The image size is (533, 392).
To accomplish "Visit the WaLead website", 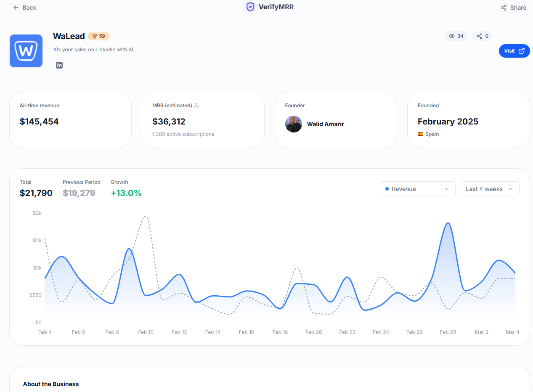I will (514, 51).
